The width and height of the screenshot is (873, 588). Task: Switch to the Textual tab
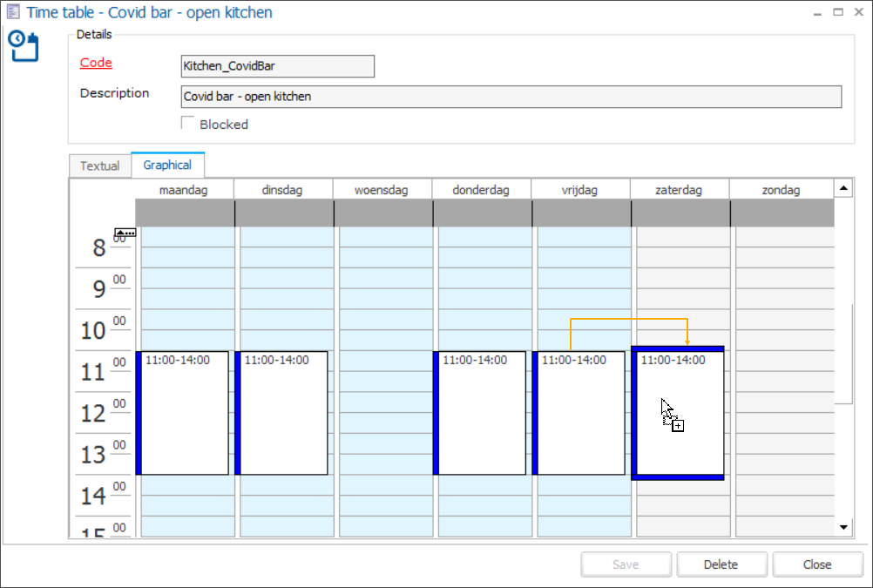coord(99,166)
